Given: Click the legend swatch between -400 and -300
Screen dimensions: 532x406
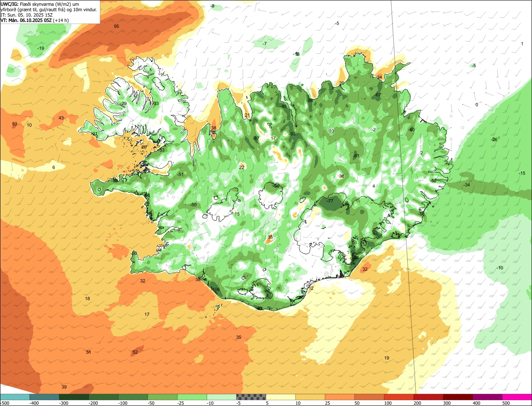Looking at the screenshot, I should (44, 397).
